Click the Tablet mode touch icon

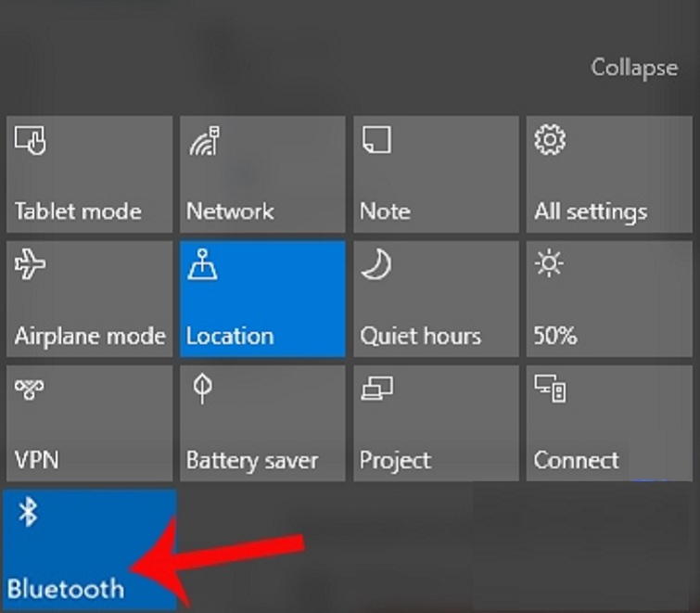pyautogui.click(x=31, y=141)
